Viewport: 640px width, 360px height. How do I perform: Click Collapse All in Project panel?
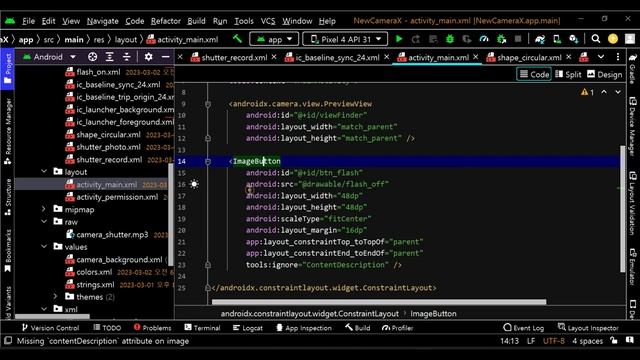(x=127, y=57)
